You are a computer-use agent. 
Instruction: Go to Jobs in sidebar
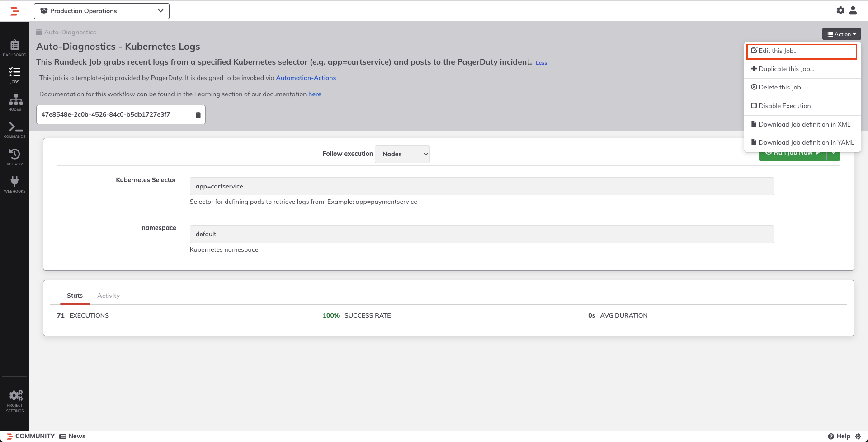(14, 75)
